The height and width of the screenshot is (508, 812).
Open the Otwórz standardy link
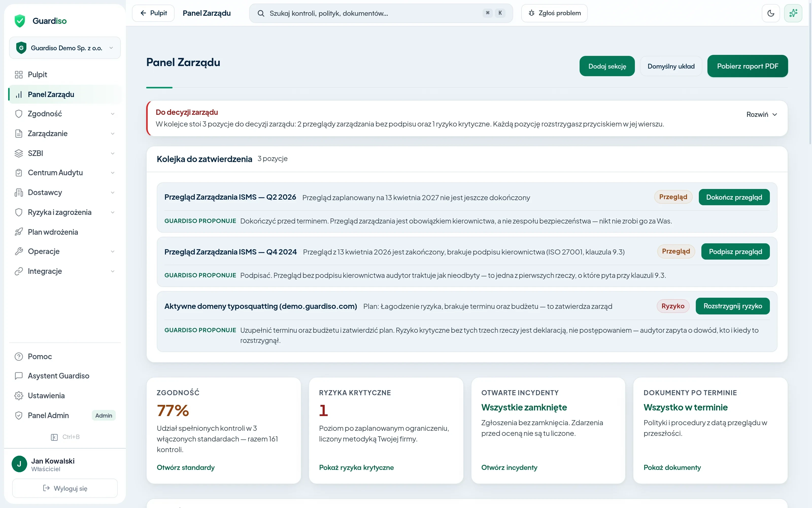coord(185,467)
